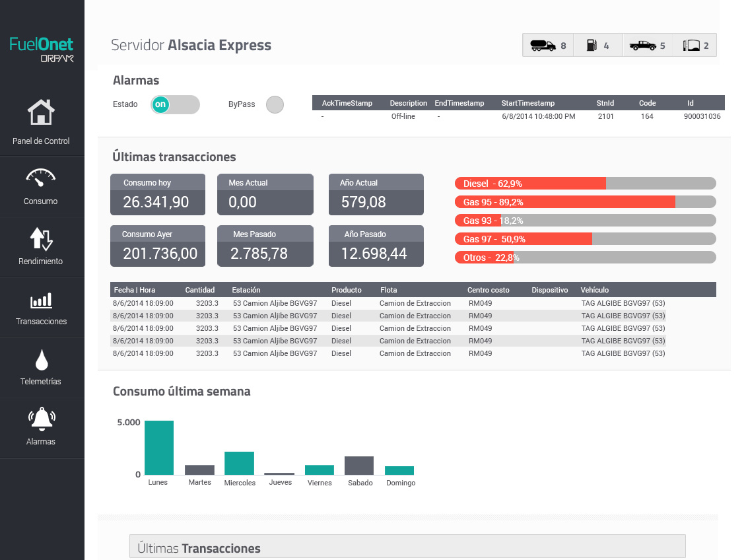Open the Alarmas bell icon in sidebar
746x560 pixels.
coord(41,419)
